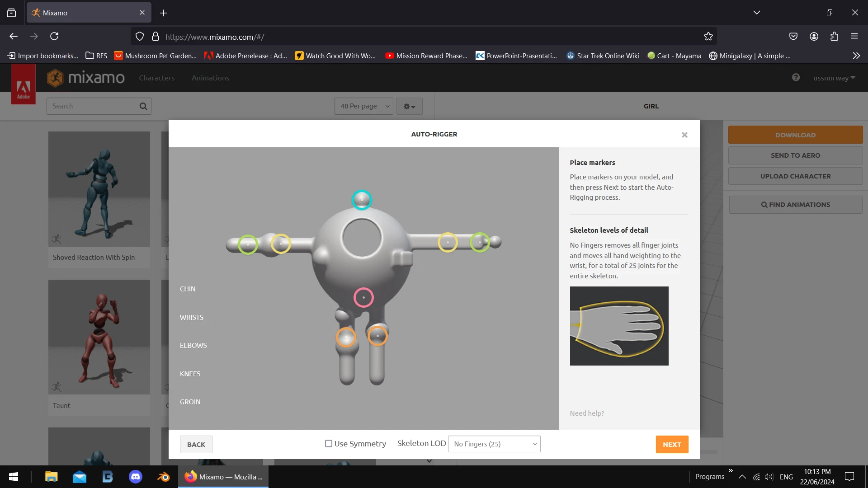The height and width of the screenshot is (488, 868).
Task: Open the Star Trek Online Wiki bookmark
Action: click(x=603, y=56)
